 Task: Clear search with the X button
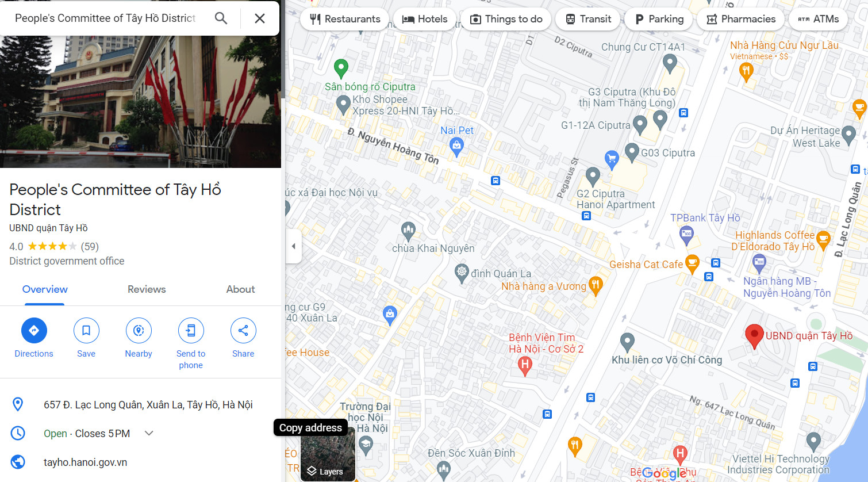pos(260,18)
